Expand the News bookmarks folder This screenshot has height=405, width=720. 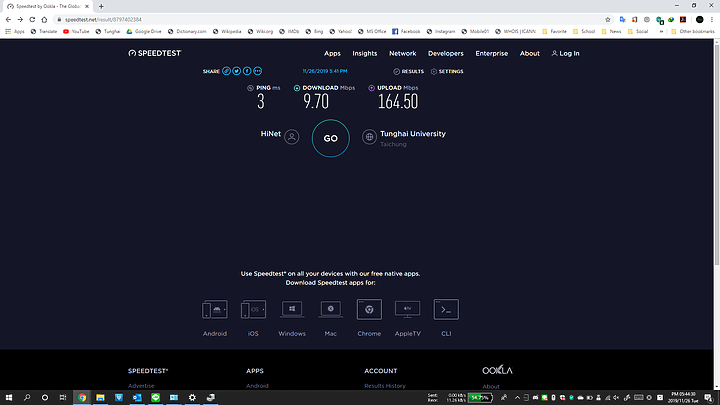[x=612, y=32]
